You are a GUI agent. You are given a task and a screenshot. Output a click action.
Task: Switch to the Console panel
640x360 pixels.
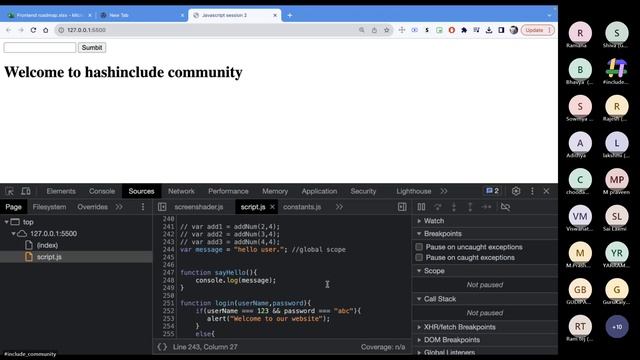click(x=102, y=191)
